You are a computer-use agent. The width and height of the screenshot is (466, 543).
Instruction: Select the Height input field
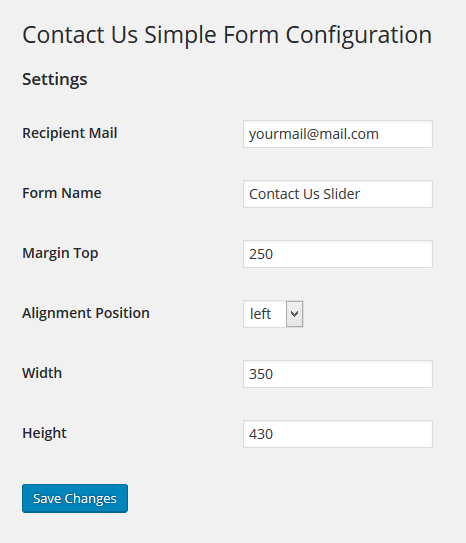coord(338,434)
